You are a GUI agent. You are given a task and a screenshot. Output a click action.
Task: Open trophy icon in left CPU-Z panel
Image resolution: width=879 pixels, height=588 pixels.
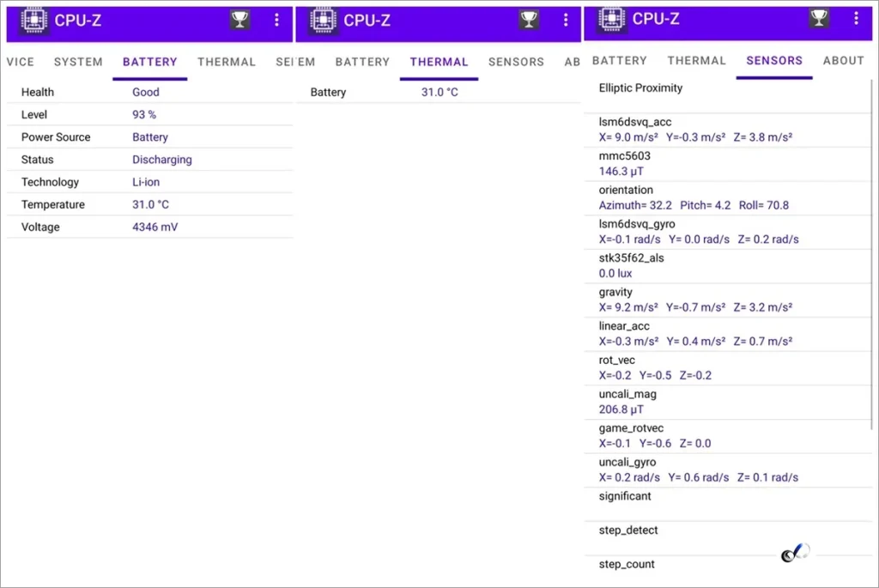[x=240, y=21]
